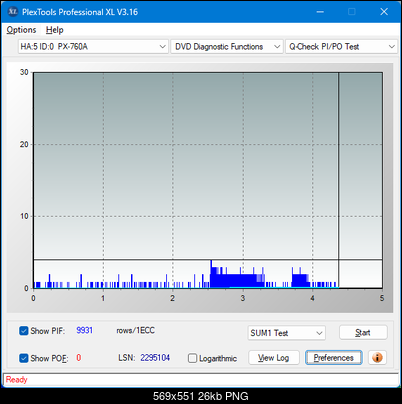Minimize the PlexTools window

320,12
